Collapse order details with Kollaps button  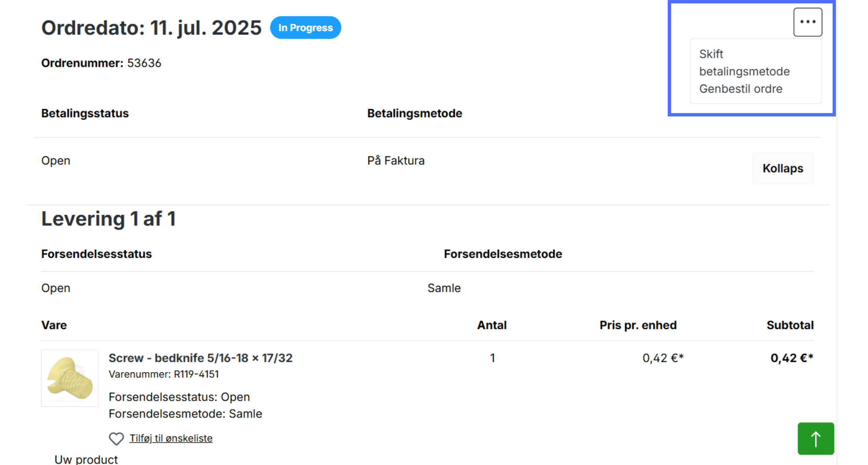coord(783,169)
